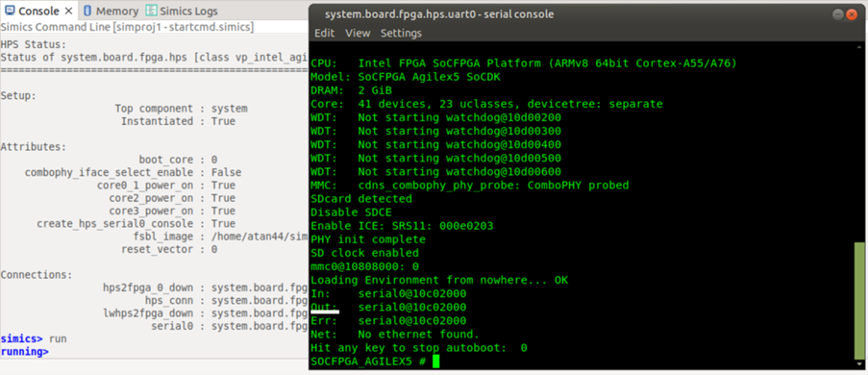This screenshot has width=868, height=375.
Task: Click 'In: serial0@10c02000' line
Action: click(388, 293)
